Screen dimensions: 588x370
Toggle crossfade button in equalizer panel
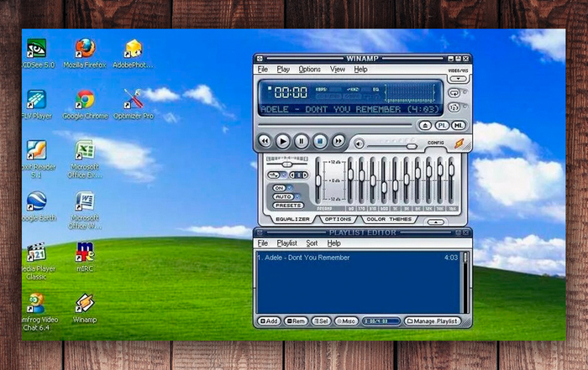click(274, 175)
